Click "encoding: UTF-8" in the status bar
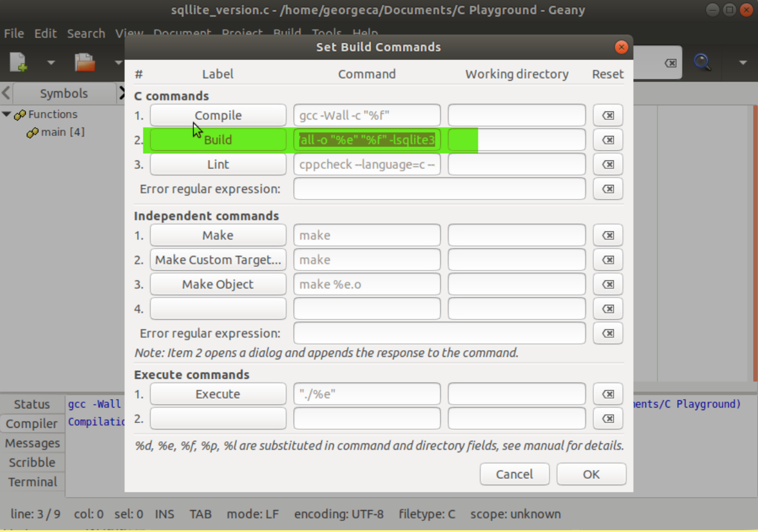The image size is (758, 532). coord(339,514)
